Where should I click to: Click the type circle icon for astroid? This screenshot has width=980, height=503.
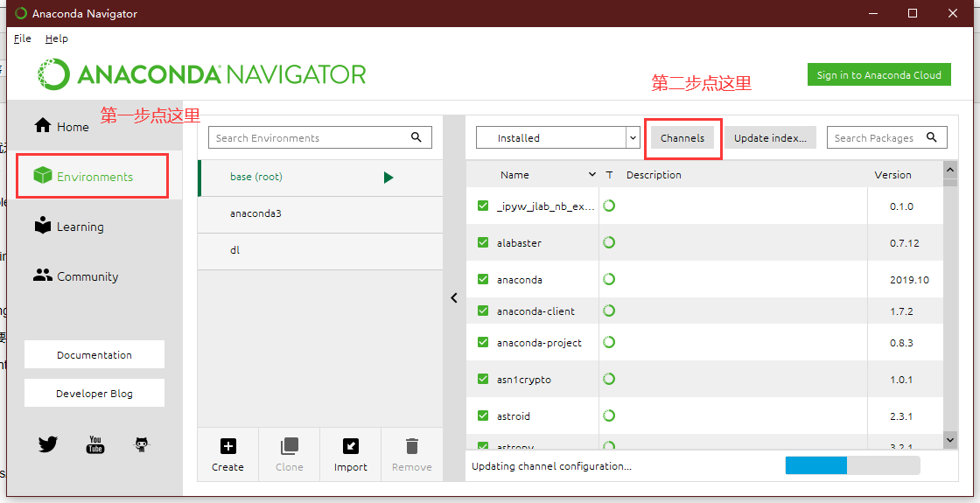pos(609,416)
